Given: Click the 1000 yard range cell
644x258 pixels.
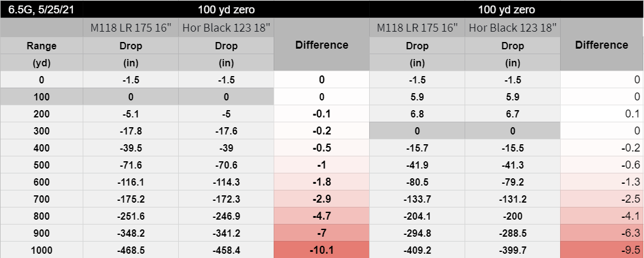Looking at the screenshot, I should (41, 249).
